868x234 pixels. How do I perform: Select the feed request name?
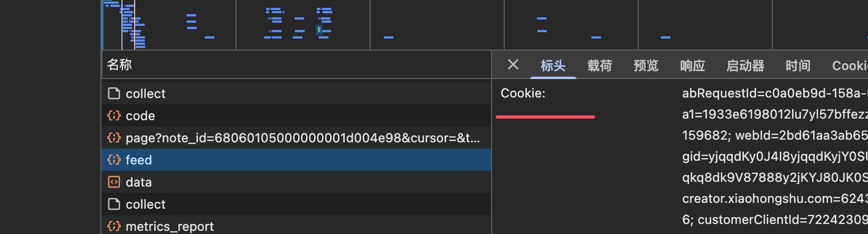pos(139,160)
